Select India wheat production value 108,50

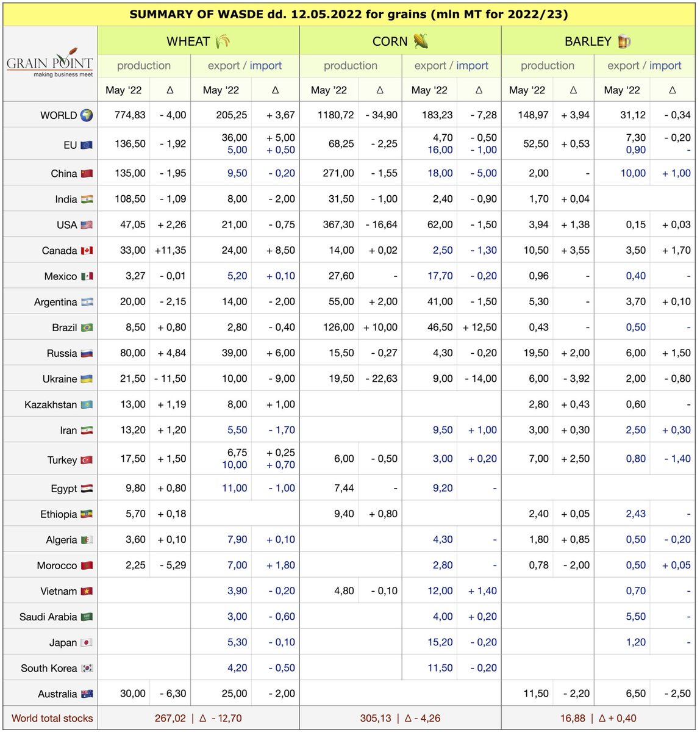coord(130,199)
